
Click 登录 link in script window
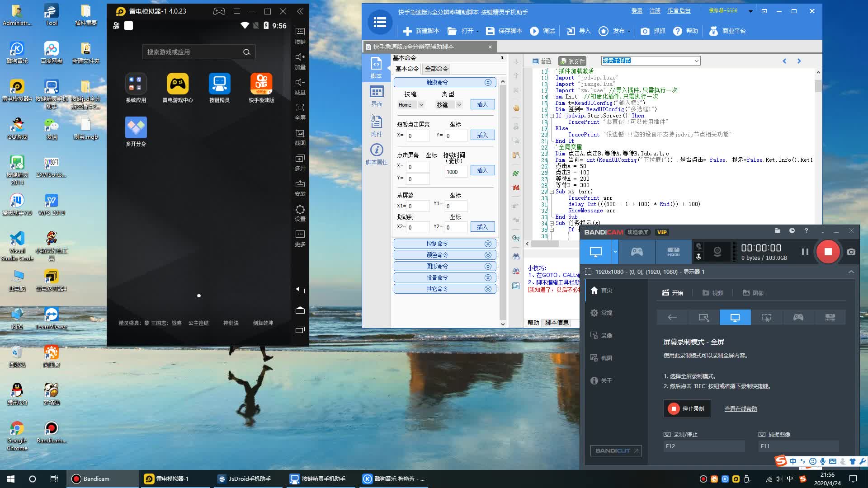coord(637,11)
